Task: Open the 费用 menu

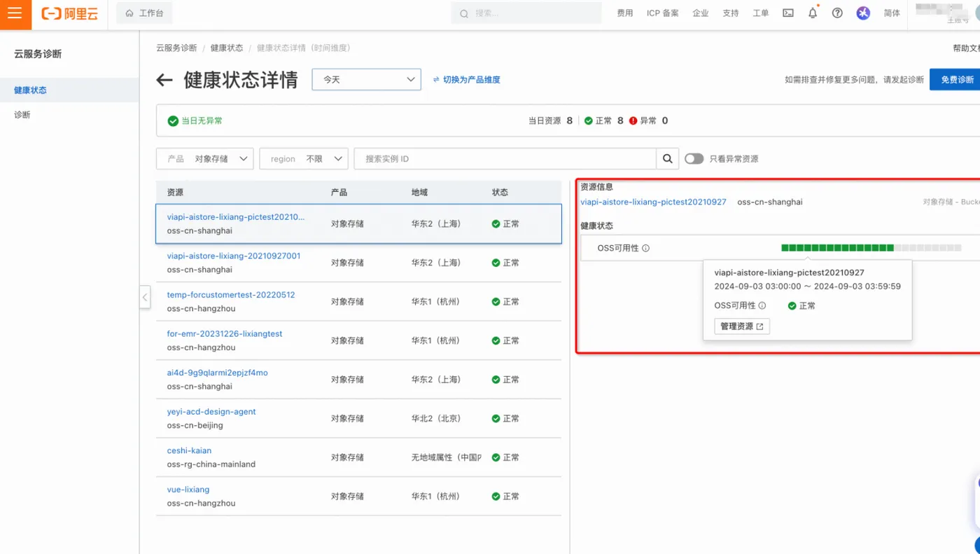Action: [x=624, y=13]
